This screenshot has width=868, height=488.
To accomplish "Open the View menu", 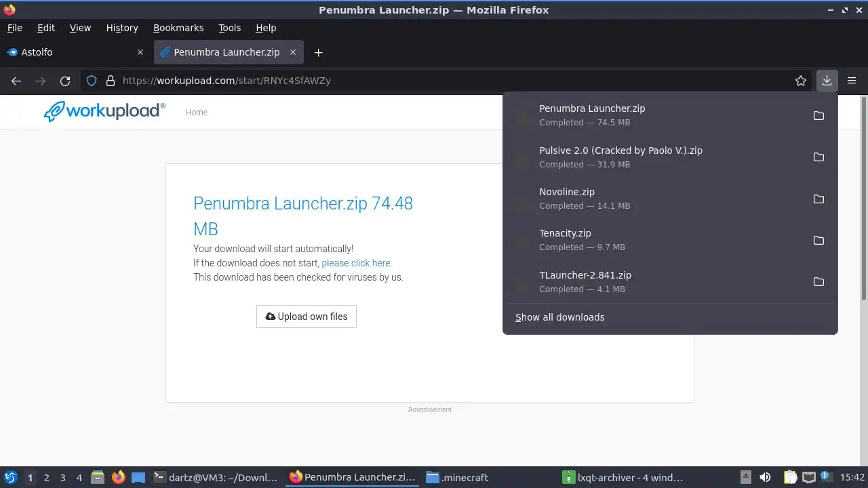I will 80,28.
